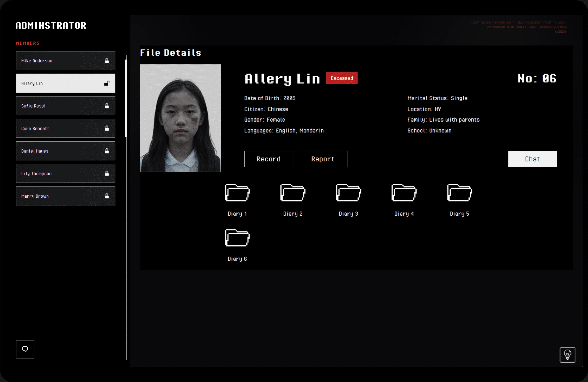588x382 pixels.
Task: Open the Diary 3 folder
Action: pos(348,193)
